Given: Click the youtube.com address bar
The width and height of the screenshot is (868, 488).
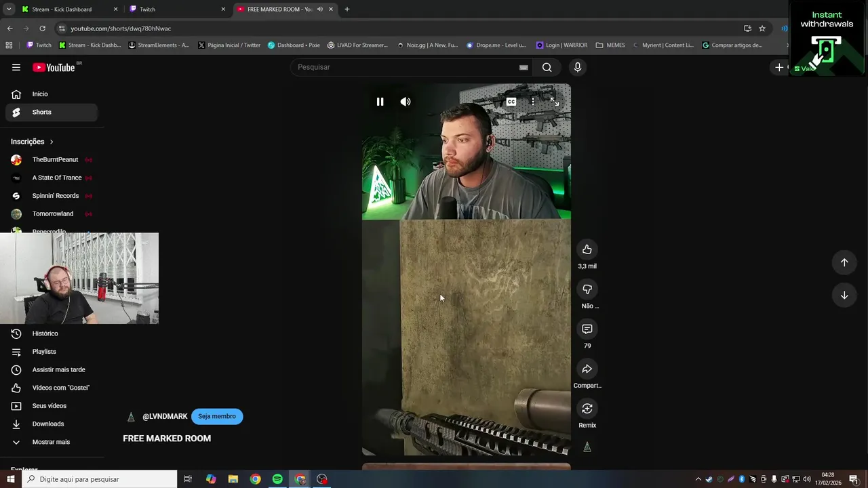Looking at the screenshot, I should [400, 28].
